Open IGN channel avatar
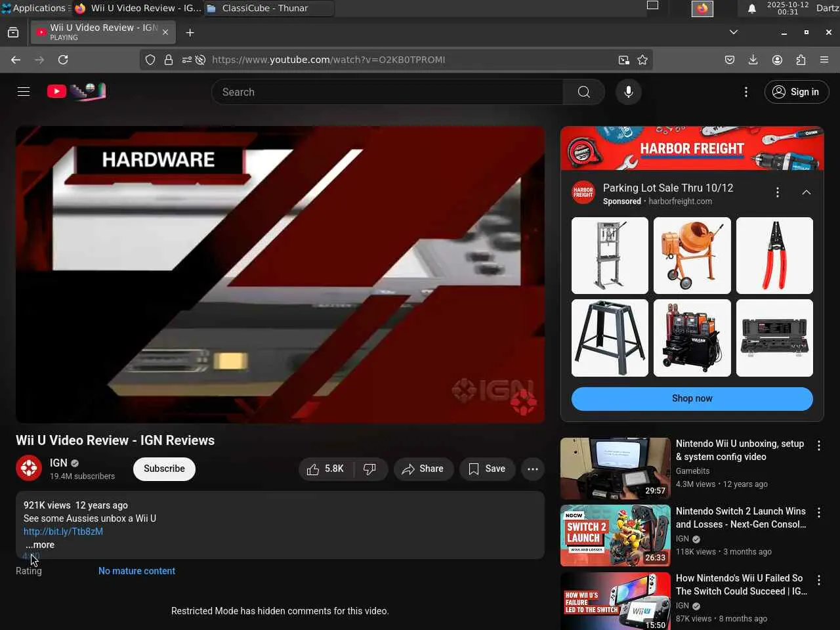The image size is (840, 630). [x=29, y=468]
